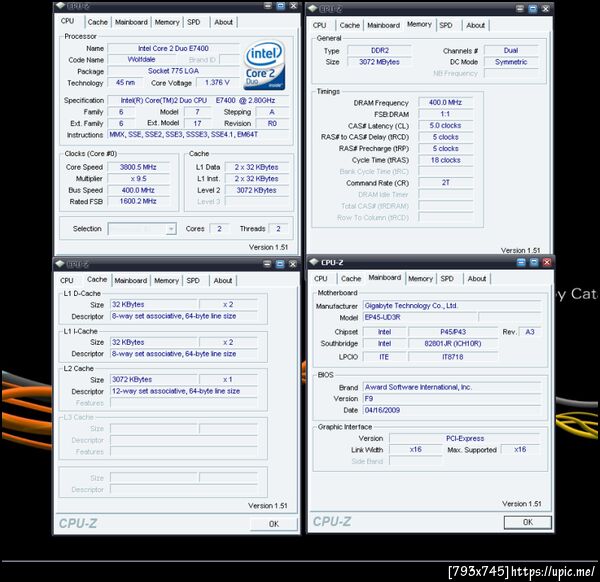Go to SPD tab in the Mainboard window
600x582 pixels.
click(447, 279)
